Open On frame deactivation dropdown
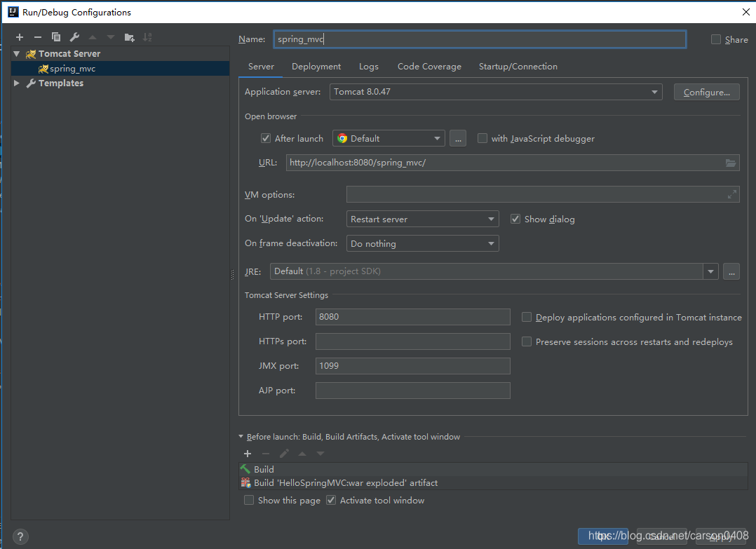Screen dimensions: 756x549 click(422, 243)
